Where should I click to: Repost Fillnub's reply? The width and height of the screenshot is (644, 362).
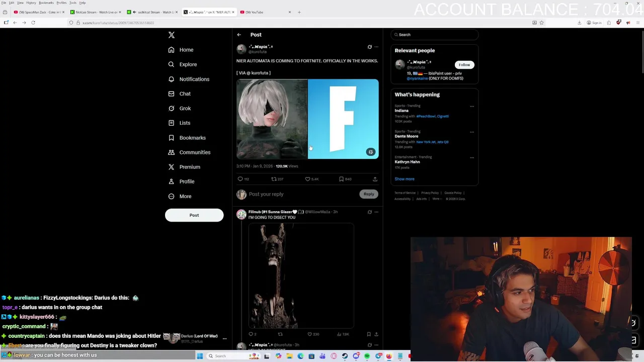click(x=280, y=334)
